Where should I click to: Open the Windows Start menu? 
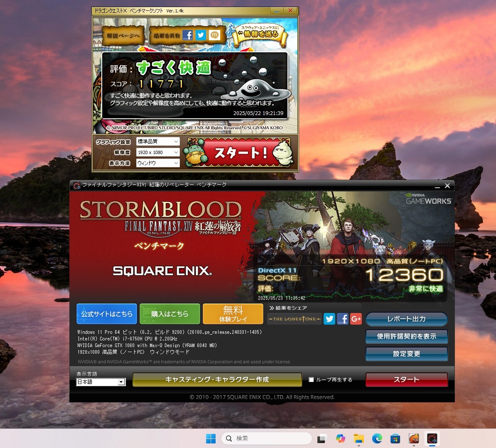click(211, 438)
